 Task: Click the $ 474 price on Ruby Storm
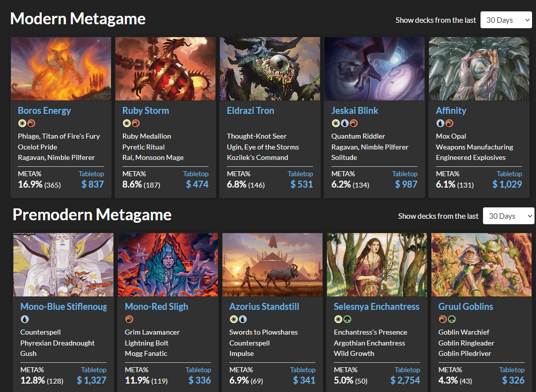click(x=197, y=185)
